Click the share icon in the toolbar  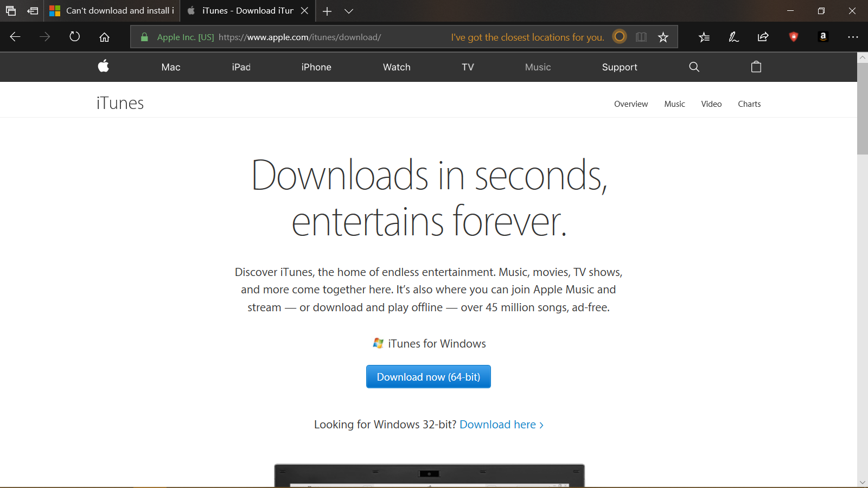click(763, 37)
